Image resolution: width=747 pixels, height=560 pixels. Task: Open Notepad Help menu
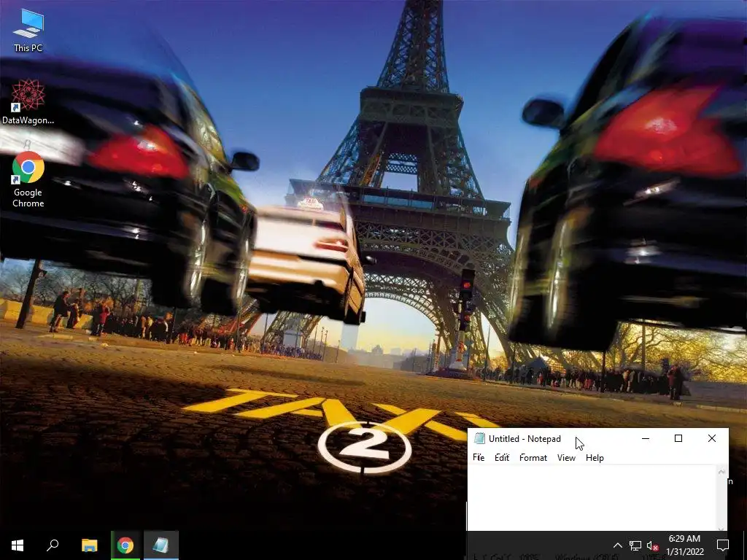(x=595, y=458)
